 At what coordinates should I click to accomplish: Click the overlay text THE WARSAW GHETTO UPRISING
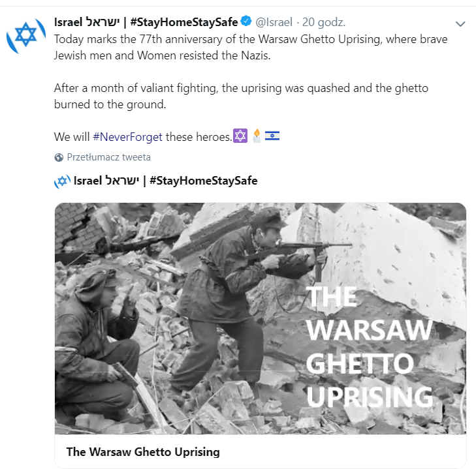pyautogui.click(x=370, y=348)
